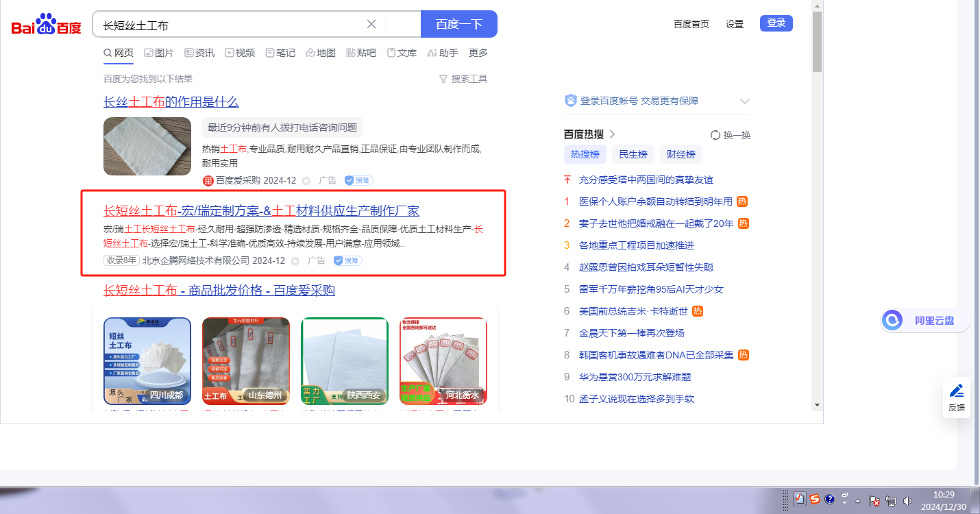Open 搜索工具 filter options
980x514 pixels.
(x=463, y=79)
